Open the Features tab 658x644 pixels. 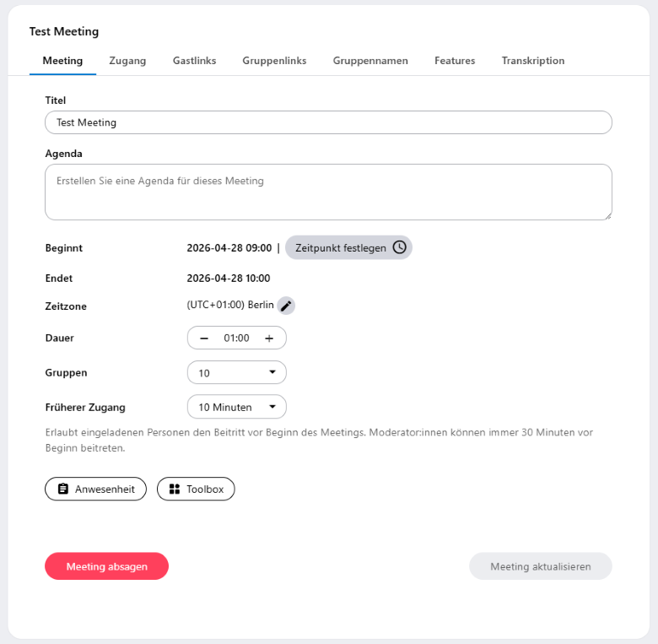(455, 61)
